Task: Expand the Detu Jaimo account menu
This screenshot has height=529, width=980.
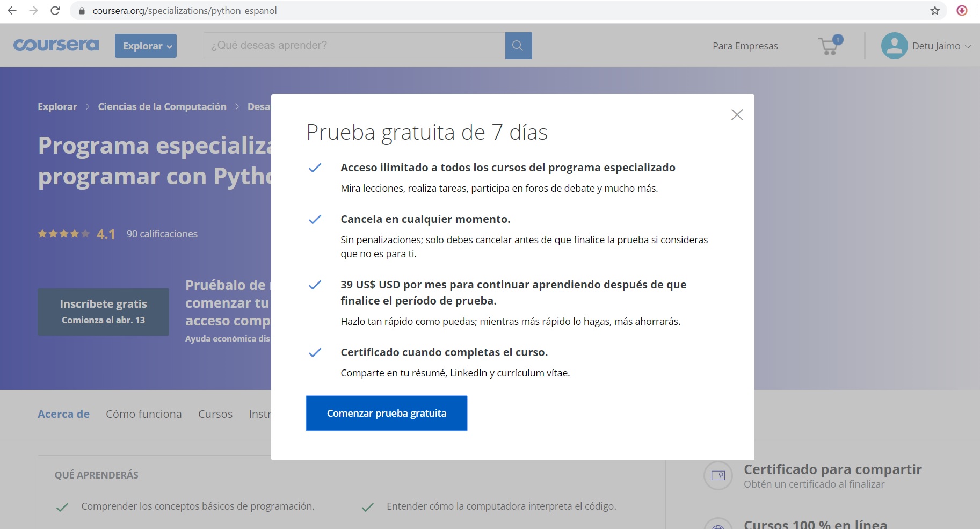Action: click(x=941, y=46)
